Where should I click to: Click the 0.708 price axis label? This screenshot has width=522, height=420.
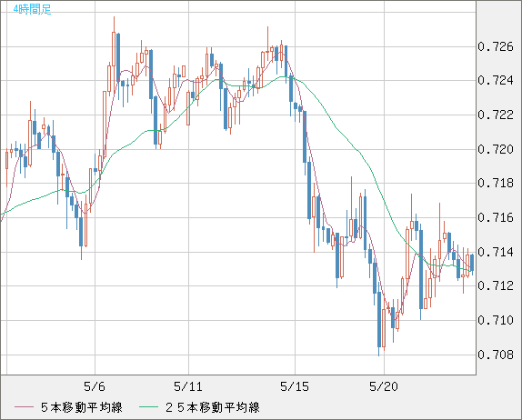click(496, 355)
